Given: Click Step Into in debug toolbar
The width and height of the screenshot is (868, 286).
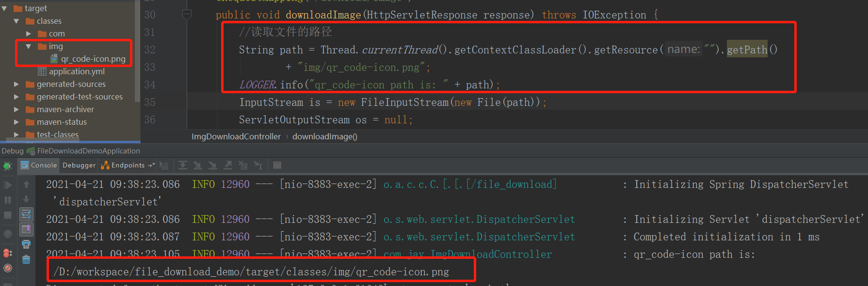Looking at the screenshot, I should [x=198, y=166].
